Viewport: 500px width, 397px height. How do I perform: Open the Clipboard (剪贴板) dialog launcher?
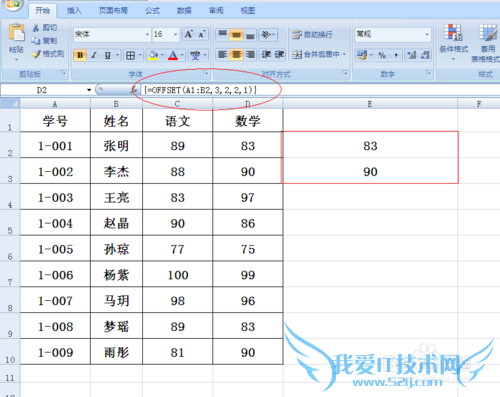63,73
